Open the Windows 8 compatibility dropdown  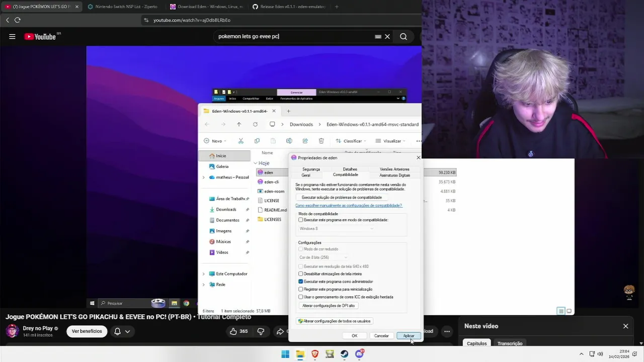[x=337, y=229]
